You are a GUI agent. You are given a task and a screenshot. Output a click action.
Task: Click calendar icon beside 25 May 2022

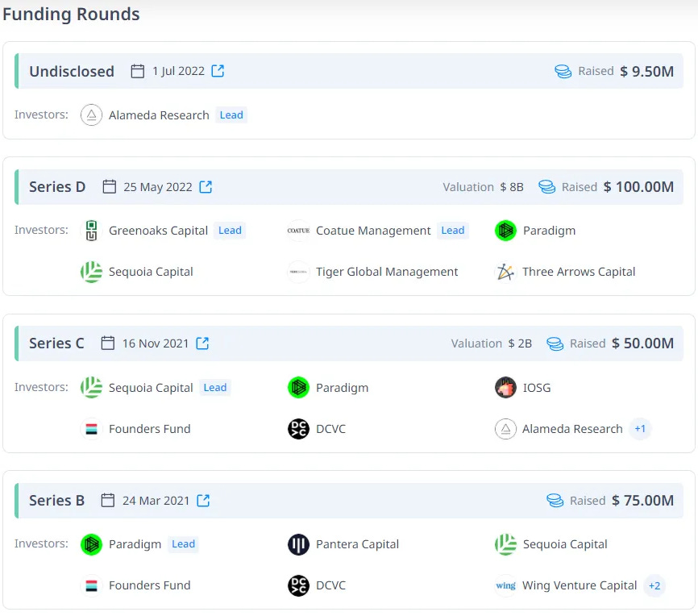tap(109, 186)
